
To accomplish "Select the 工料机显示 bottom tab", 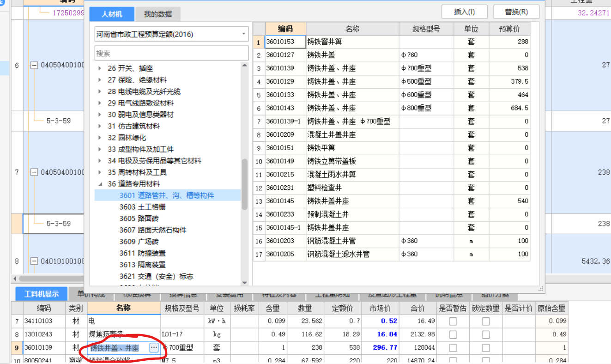I will (x=42, y=294).
